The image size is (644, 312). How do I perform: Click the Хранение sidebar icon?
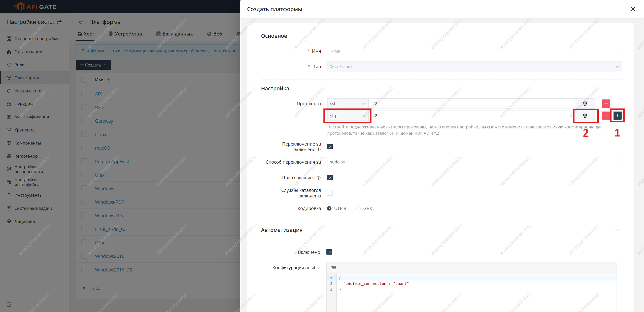9,130
